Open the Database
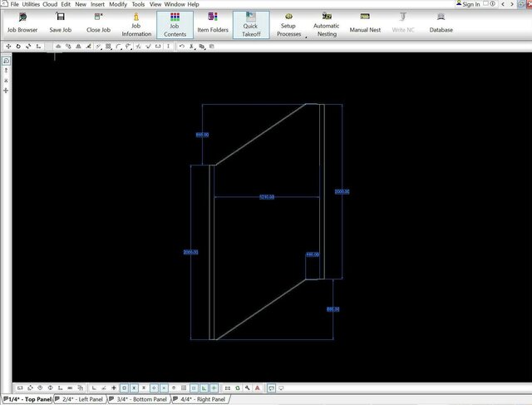This screenshot has height=405, width=532. (441, 22)
